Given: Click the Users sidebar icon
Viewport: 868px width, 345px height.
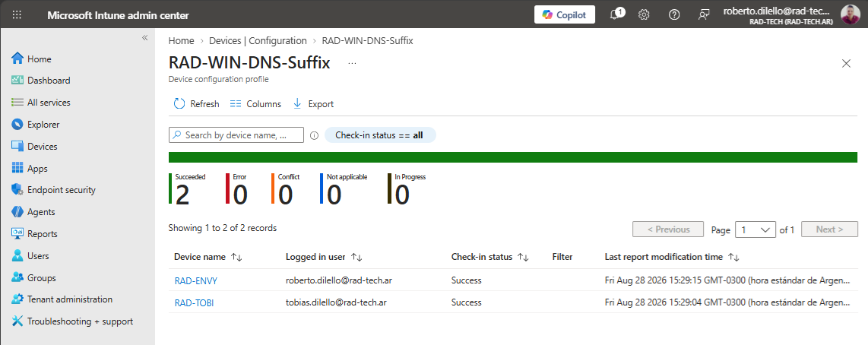Looking at the screenshot, I should coord(17,256).
